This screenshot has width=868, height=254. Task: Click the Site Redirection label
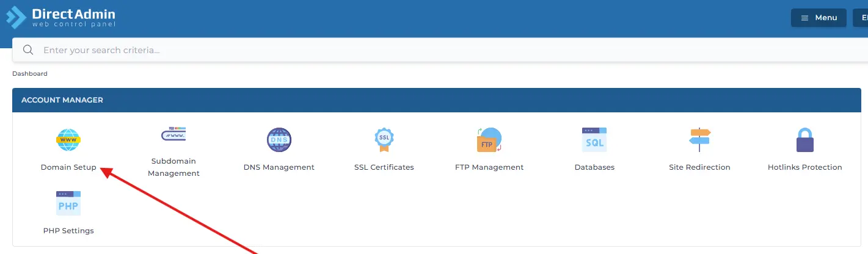click(699, 167)
